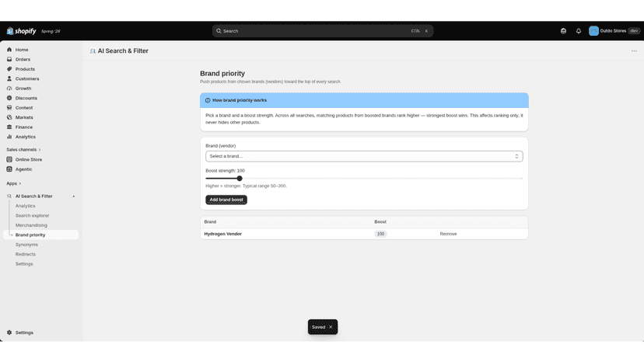Go to Merchandising
This screenshot has width=644, height=362.
point(31,225)
